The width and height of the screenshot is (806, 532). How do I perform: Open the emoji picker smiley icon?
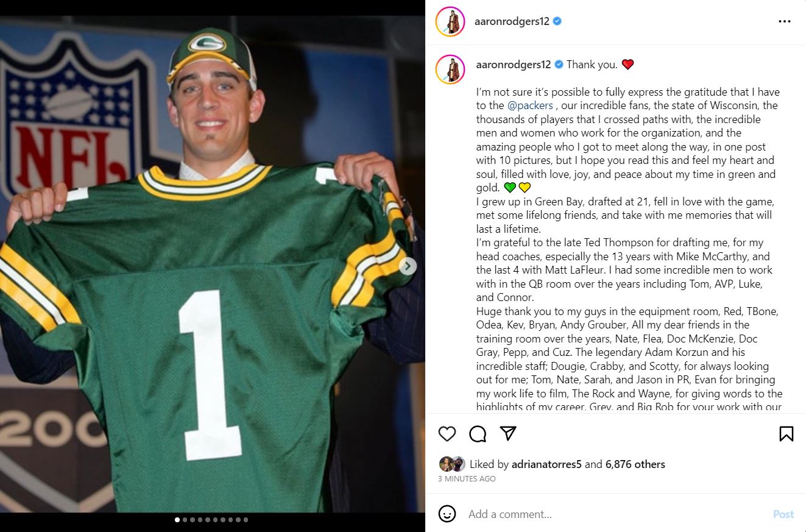click(447, 514)
